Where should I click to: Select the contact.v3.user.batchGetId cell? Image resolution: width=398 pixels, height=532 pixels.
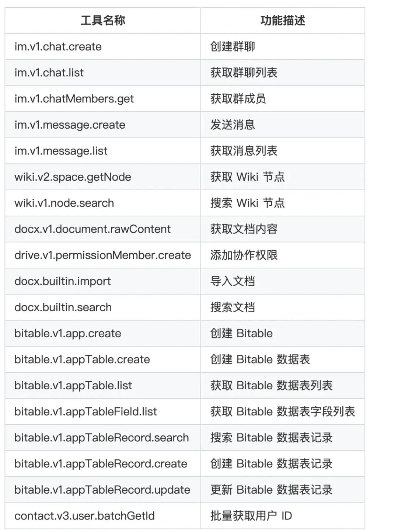click(84, 516)
